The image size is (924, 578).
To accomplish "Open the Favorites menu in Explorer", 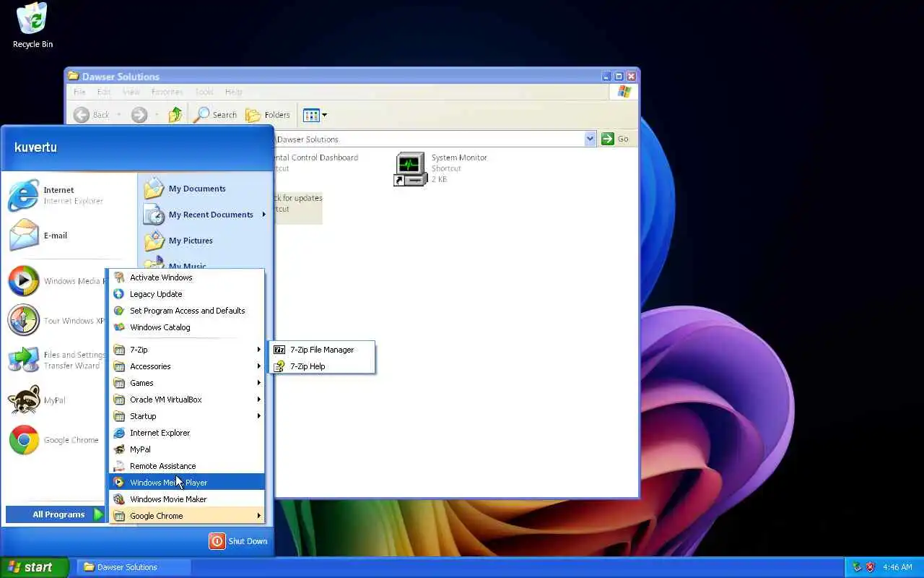I will [x=167, y=92].
